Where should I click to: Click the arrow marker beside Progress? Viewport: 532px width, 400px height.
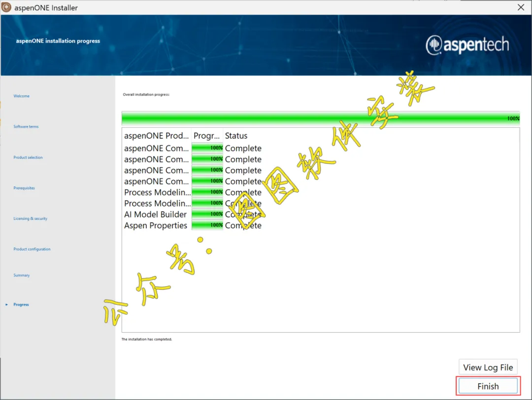point(6,305)
